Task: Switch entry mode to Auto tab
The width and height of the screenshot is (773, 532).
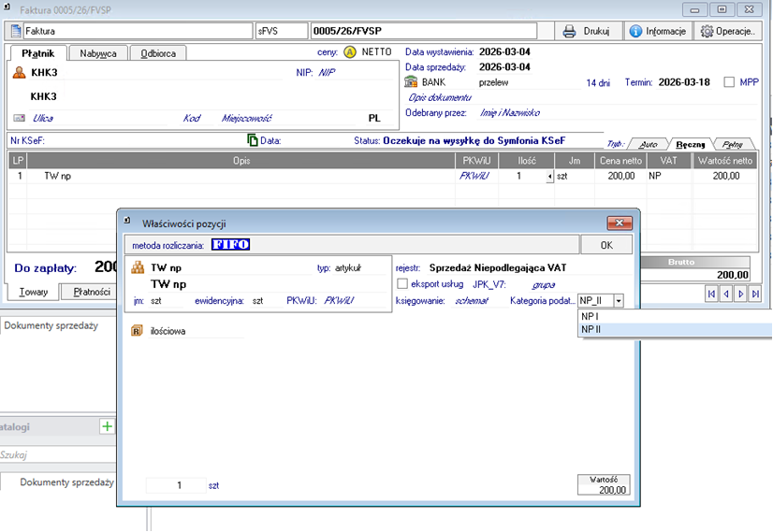Action: (x=648, y=144)
